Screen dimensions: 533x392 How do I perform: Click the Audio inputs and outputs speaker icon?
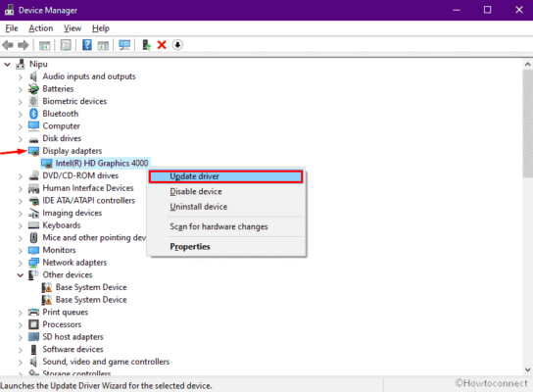coord(33,76)
